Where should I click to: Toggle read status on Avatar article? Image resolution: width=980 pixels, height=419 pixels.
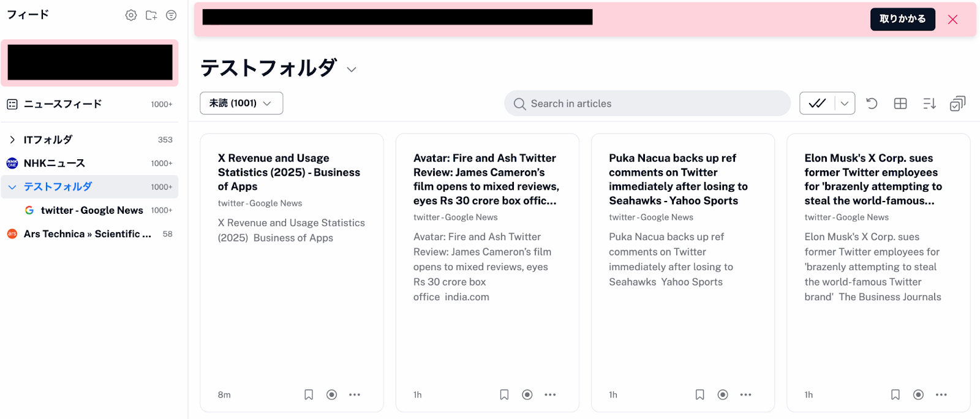pos(527,394)
